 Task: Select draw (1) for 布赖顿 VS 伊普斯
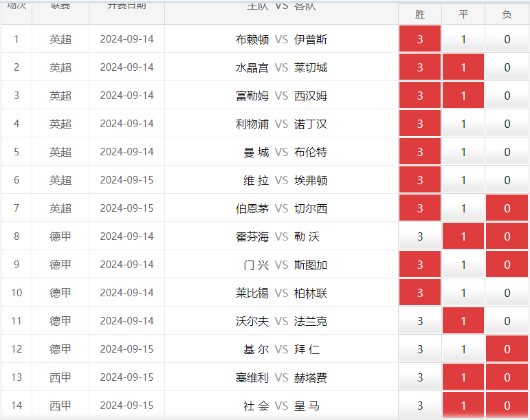pyautogui.click(x=463, y=39)
